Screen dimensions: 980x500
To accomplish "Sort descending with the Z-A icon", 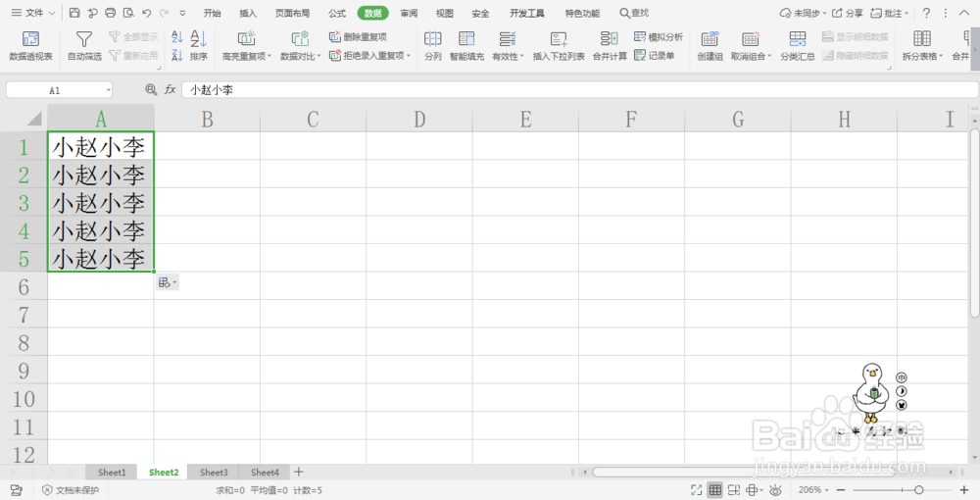I will pos(177,56).
